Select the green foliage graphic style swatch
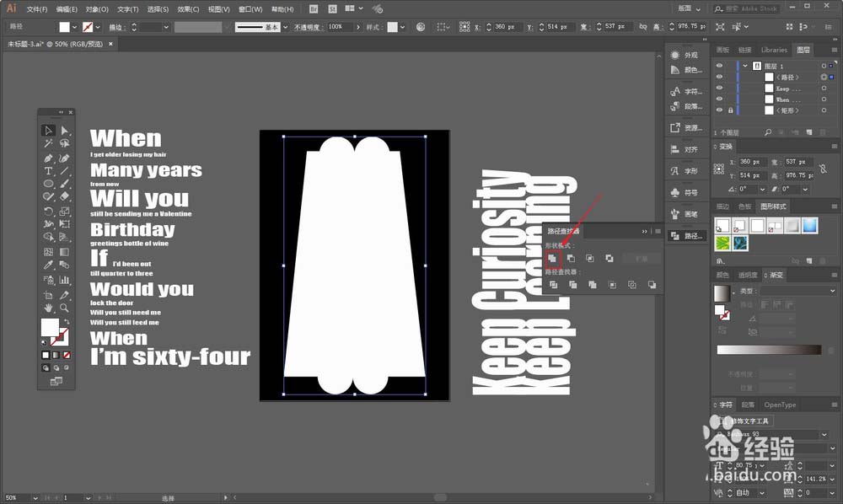The image size is (843, 504). point(722,244)
